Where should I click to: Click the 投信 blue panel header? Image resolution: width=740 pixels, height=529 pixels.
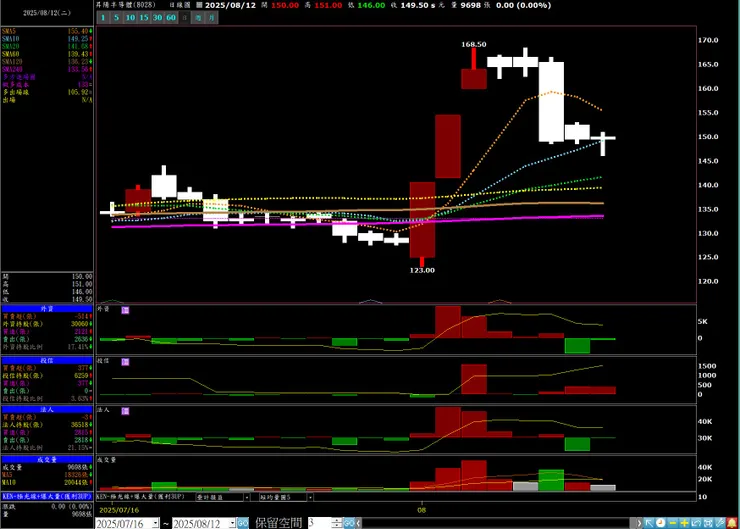(47, 361)
